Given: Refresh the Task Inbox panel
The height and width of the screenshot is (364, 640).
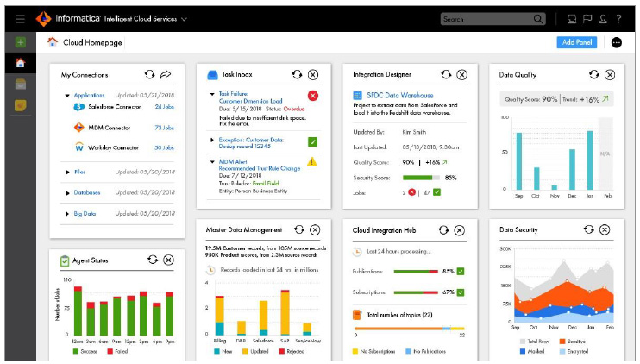Looking at the screenshot, I should 297,74.
